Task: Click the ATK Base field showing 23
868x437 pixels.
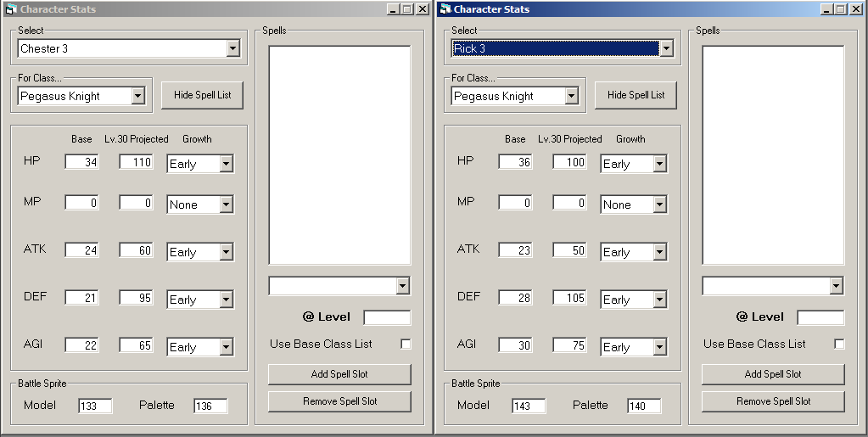Action: pyautogui.click(x=515, y=249)
